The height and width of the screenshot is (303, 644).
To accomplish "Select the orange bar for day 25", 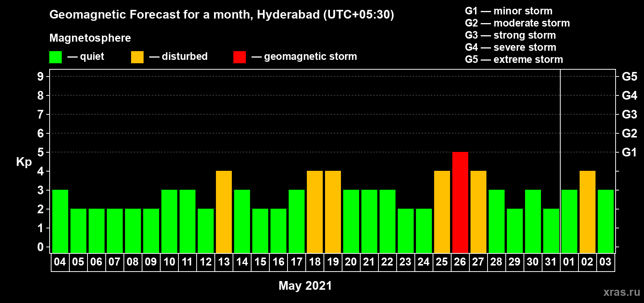I will (x=442, y=212).
